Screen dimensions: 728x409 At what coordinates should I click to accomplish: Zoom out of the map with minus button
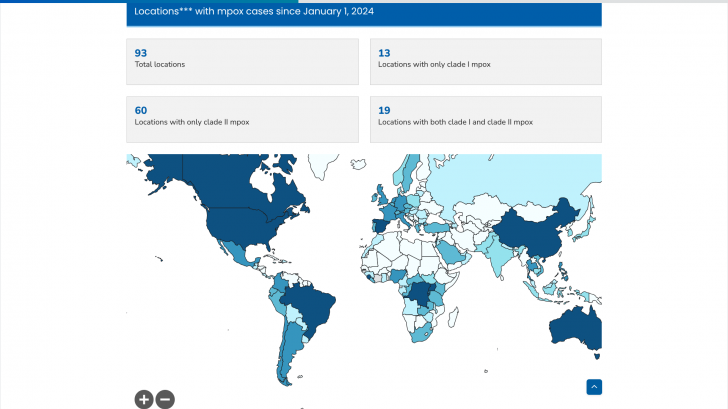coord(165,399)
